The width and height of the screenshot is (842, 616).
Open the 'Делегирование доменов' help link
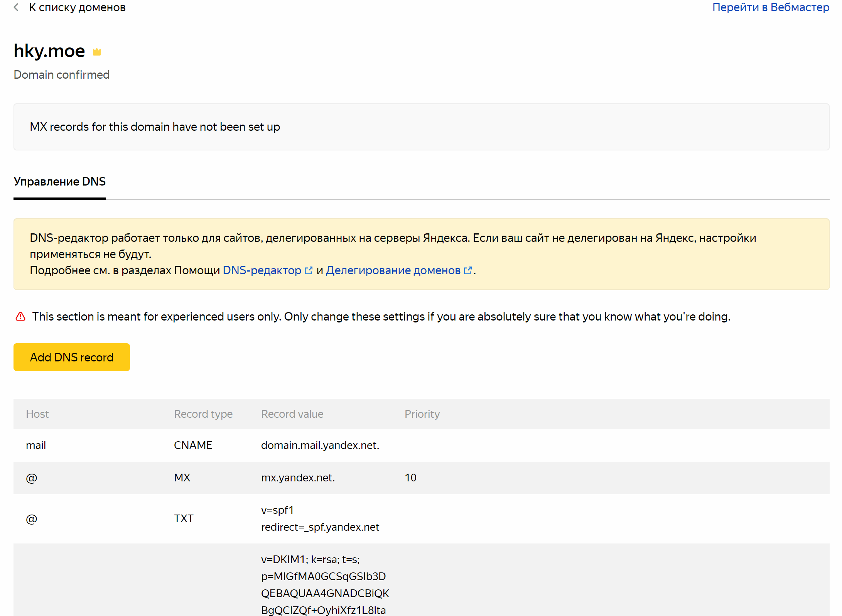[x=393, y=270]
